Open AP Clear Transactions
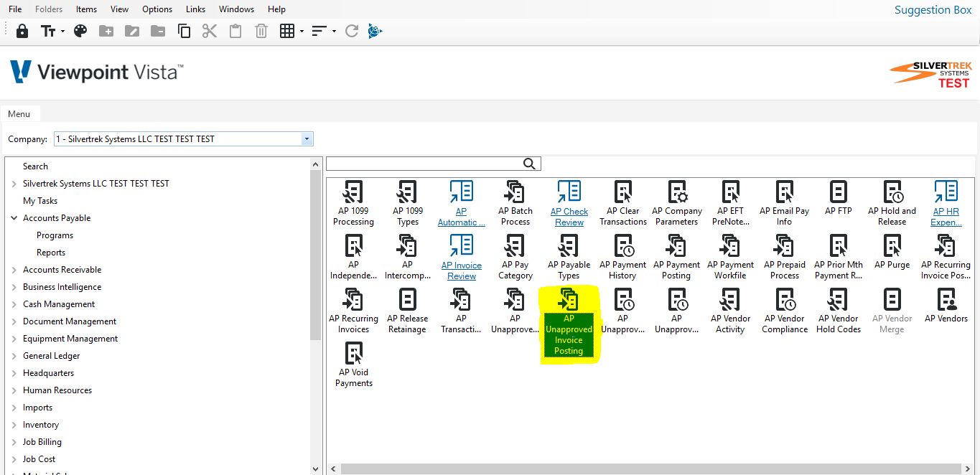The image size is (980, 475). point(622,204)
